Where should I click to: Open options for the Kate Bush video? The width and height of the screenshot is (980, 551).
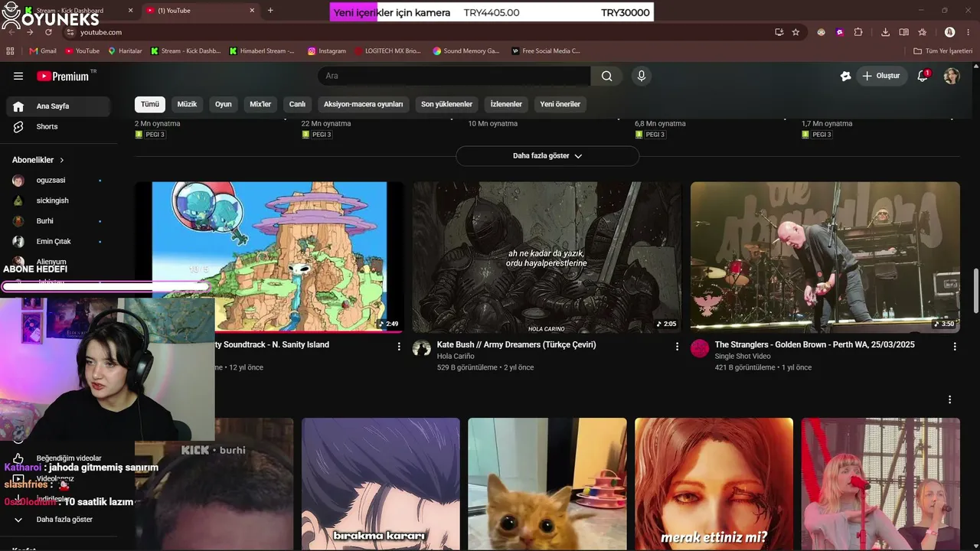[x=677, y=347]
